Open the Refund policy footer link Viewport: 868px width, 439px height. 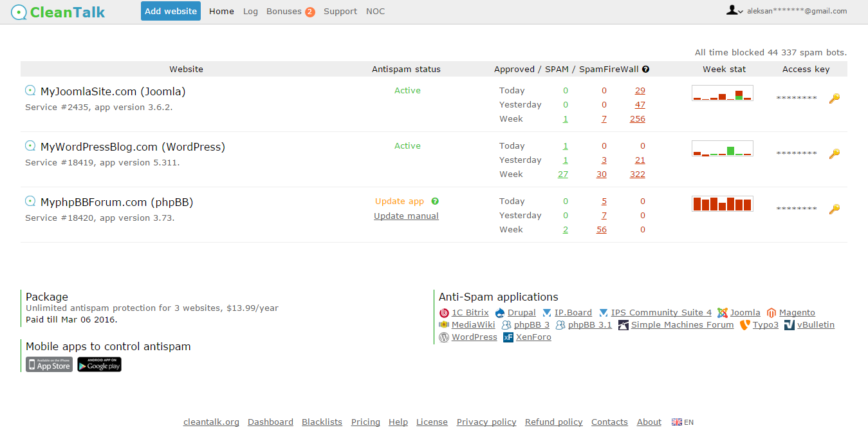[x=554, y=422]
